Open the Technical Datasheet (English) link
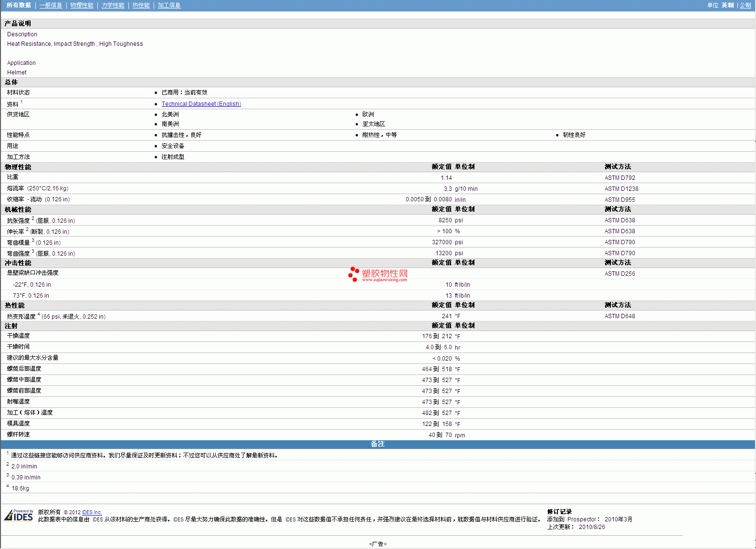 point(201,104)
